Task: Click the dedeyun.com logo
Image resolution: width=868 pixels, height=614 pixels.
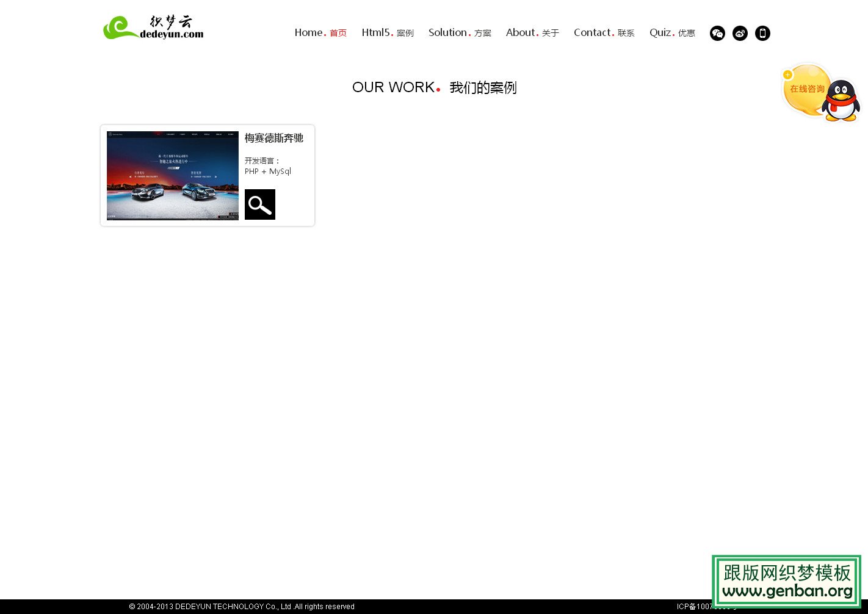Action: (153, 27)
